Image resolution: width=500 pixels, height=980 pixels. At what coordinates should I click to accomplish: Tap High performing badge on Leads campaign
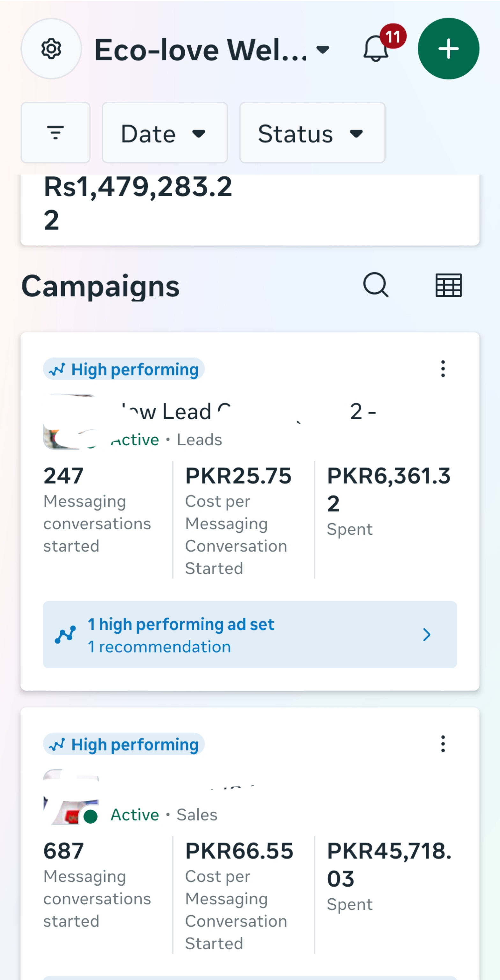tap(124, 369)
